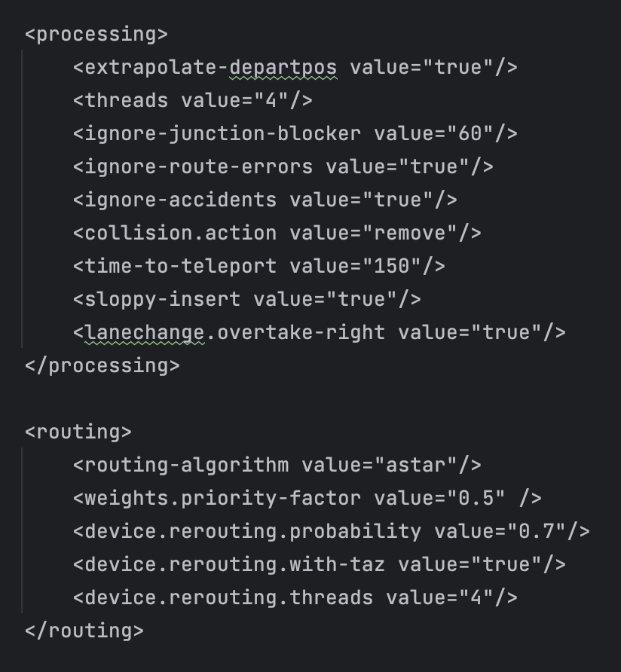Click the underlined lanechange word
The image size is (621, 672).
click(145, 332)
